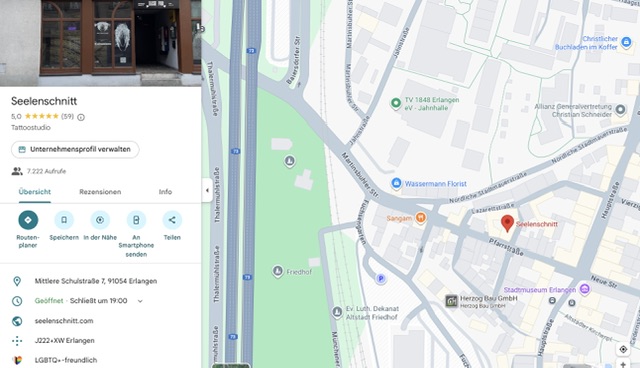The width and height of the screenshot is (640, 368).
Task: Select the Wassermann Florist shop marker
Action: click(396, 183)
